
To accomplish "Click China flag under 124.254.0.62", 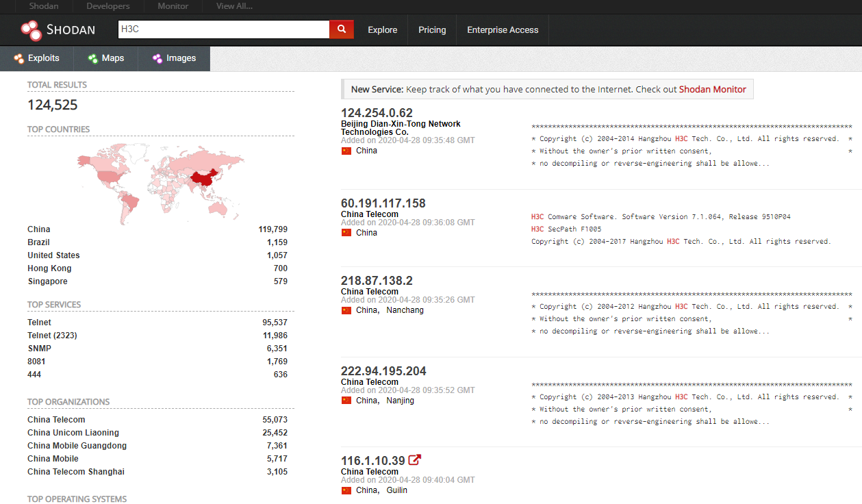I will tap(346, 151).
